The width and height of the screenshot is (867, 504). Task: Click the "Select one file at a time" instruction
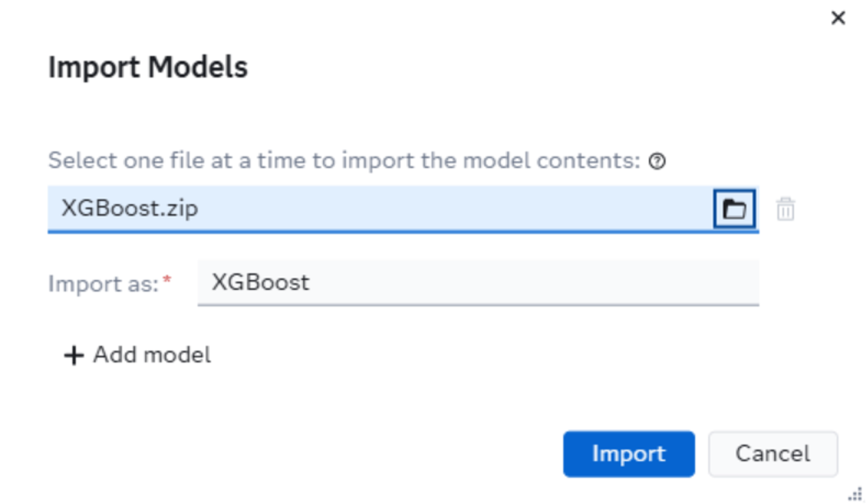click(x=344, y=160)
